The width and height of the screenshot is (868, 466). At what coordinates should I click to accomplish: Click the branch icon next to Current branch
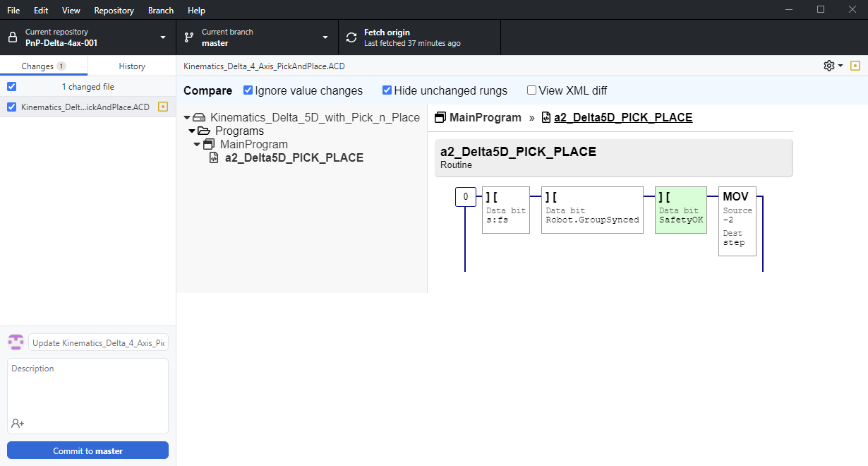pyautogui.click(x=188, y=37)
